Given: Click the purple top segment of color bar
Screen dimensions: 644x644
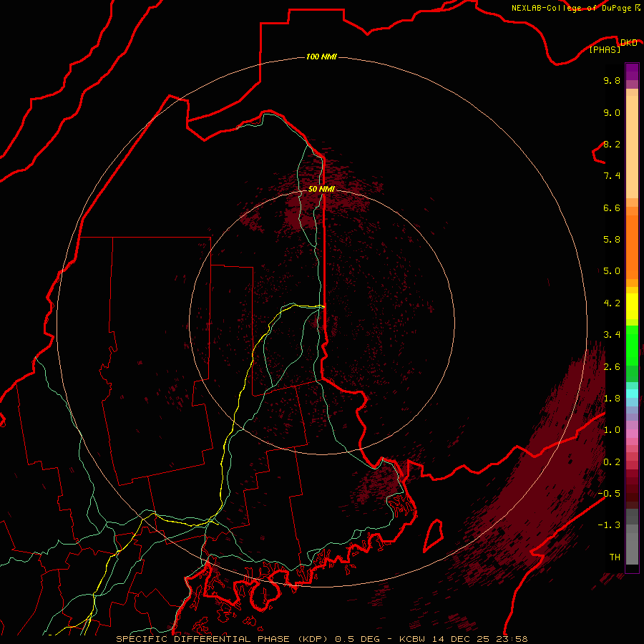Looking at the screenshot, I should tap(632, 72).
